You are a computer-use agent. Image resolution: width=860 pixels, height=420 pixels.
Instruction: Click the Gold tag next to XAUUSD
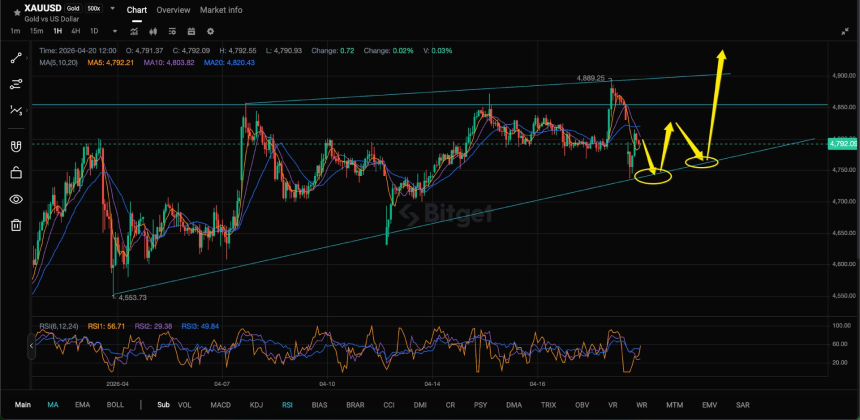tap(72, 9)
